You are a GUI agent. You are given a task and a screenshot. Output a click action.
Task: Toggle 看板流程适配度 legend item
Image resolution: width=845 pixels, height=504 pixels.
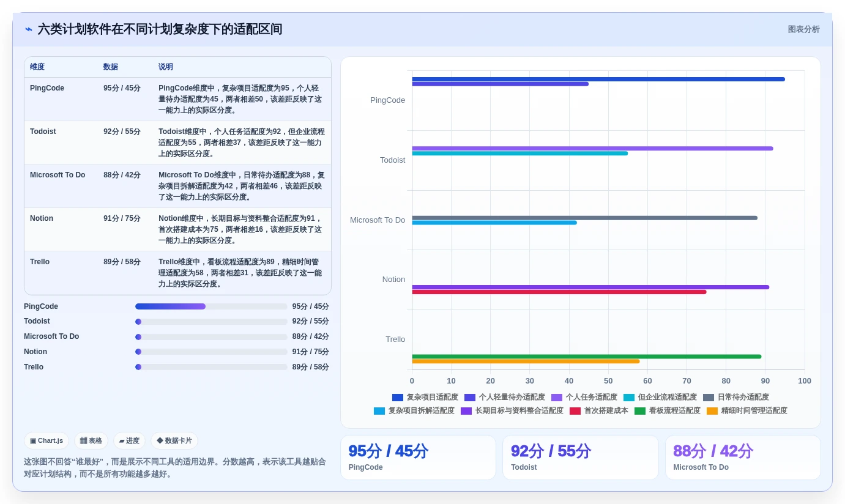point(668,411)
